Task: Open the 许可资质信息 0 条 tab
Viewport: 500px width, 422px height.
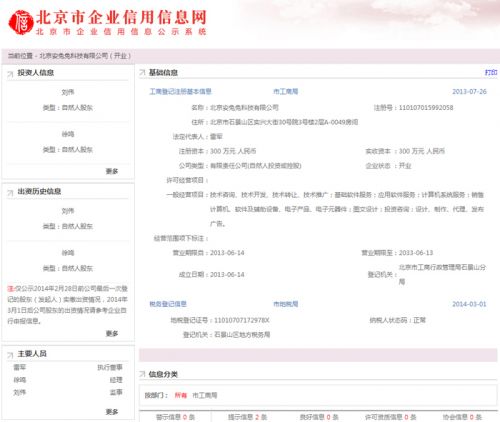Action: pos(390,417)
